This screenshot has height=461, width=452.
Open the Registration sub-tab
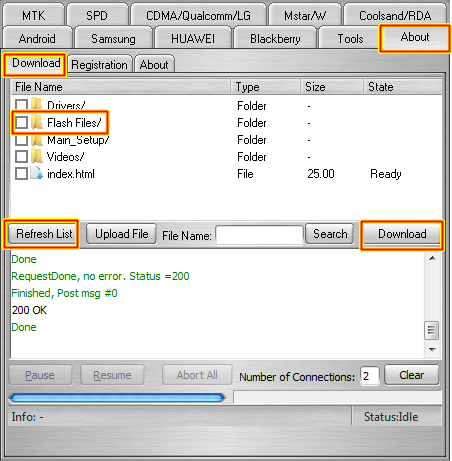(99, 64)
